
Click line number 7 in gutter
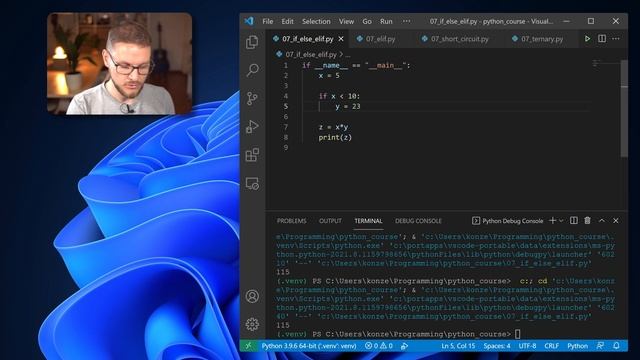[286, 127]
